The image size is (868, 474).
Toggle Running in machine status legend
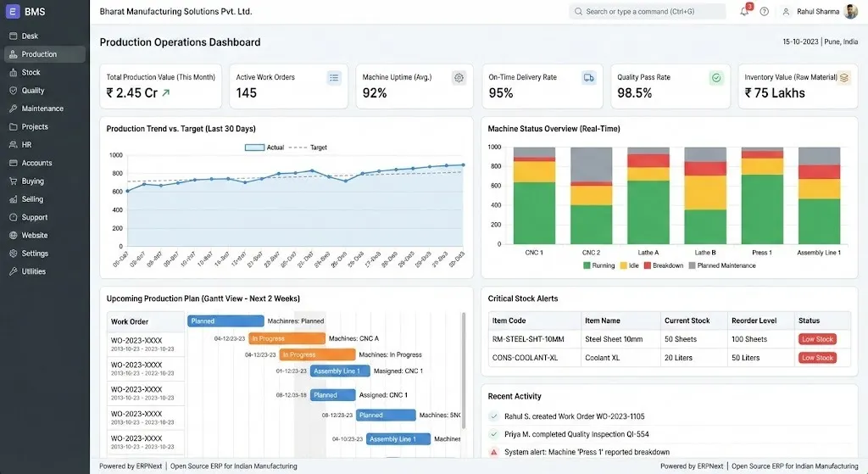point(599,265)
